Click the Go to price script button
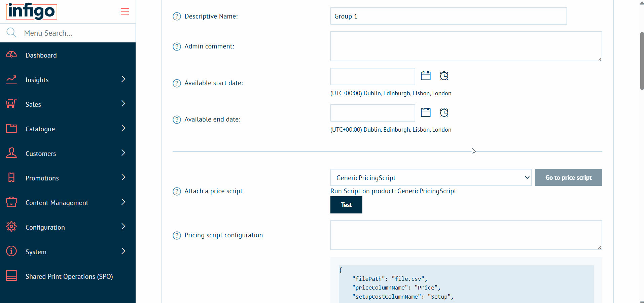This screenshot has height=303, width=644. coord(568,177)
